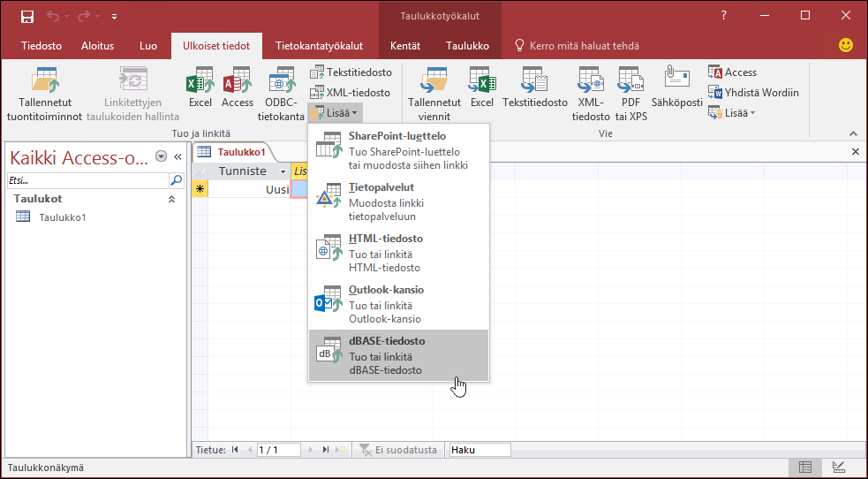Open the Taulukko ribbon tab
This screenshot has height=479, width=868.
coord(468,46)
